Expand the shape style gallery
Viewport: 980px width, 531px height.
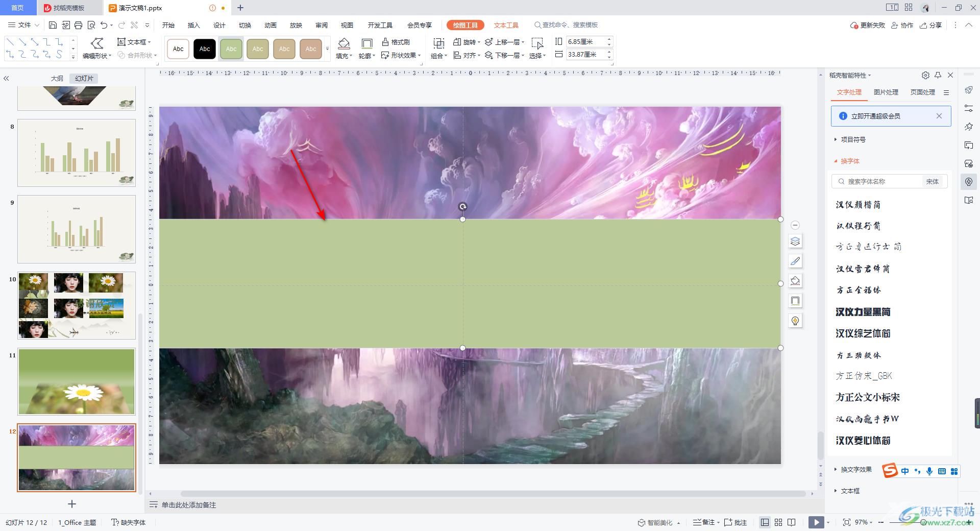coord(327,49)
